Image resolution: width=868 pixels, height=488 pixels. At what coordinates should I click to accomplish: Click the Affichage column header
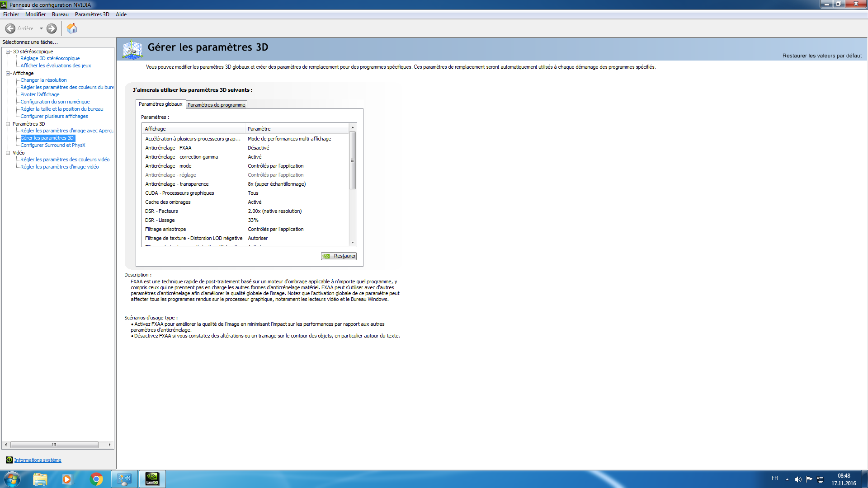[x=194, y=129]
